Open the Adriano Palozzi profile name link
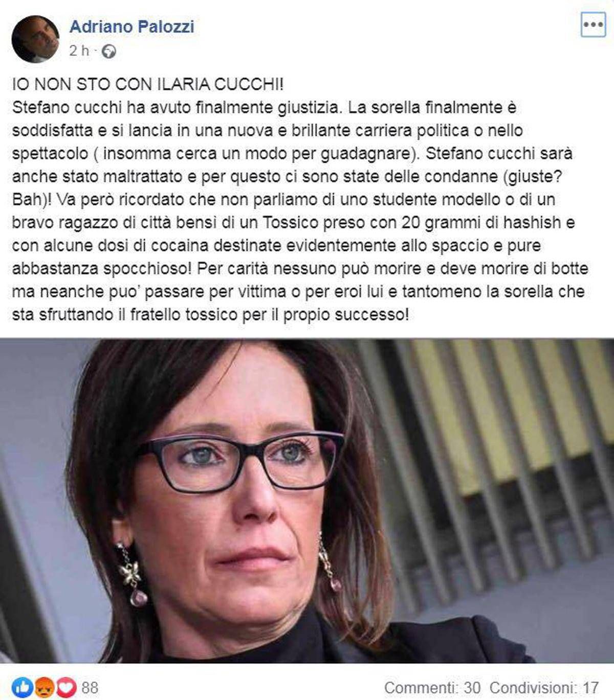This screenshot has width=614, height=700. tap(131, 27)
